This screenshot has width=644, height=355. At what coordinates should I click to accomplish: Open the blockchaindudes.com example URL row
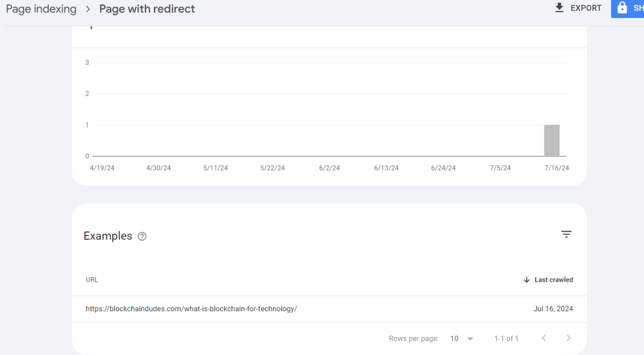(191, 309)
